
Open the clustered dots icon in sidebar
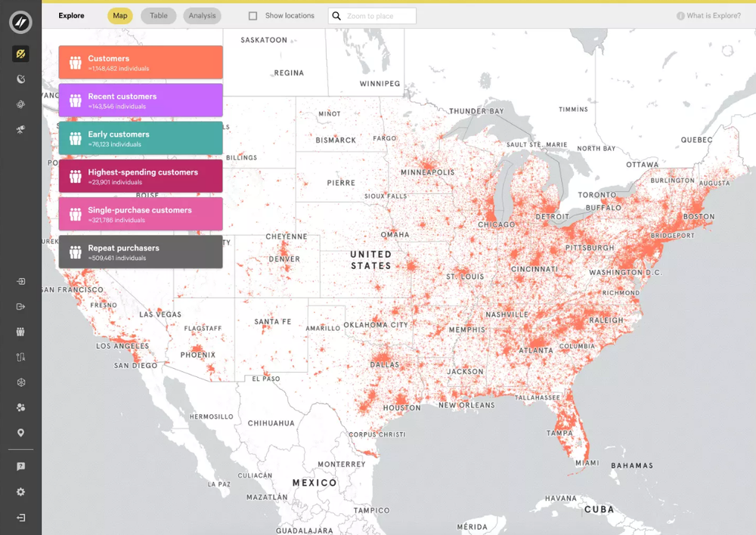20,407
